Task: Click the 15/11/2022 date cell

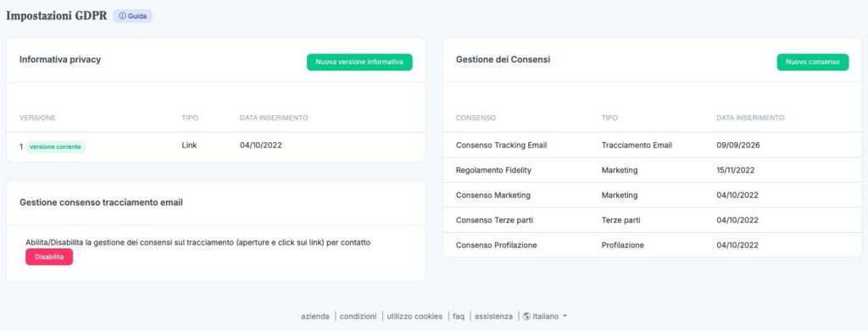Action: [735, 170]
